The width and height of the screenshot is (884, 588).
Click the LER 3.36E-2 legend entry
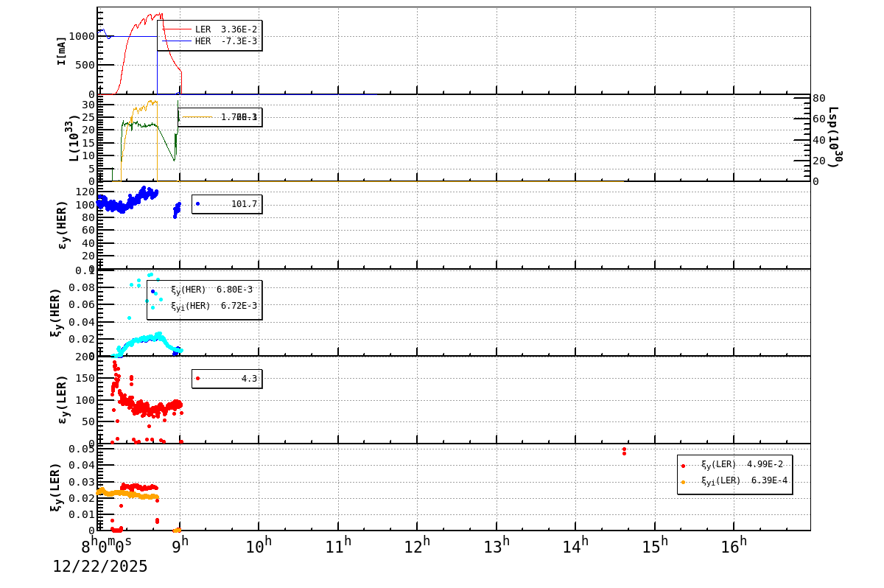pyautogui.click(x=210, y=29)
